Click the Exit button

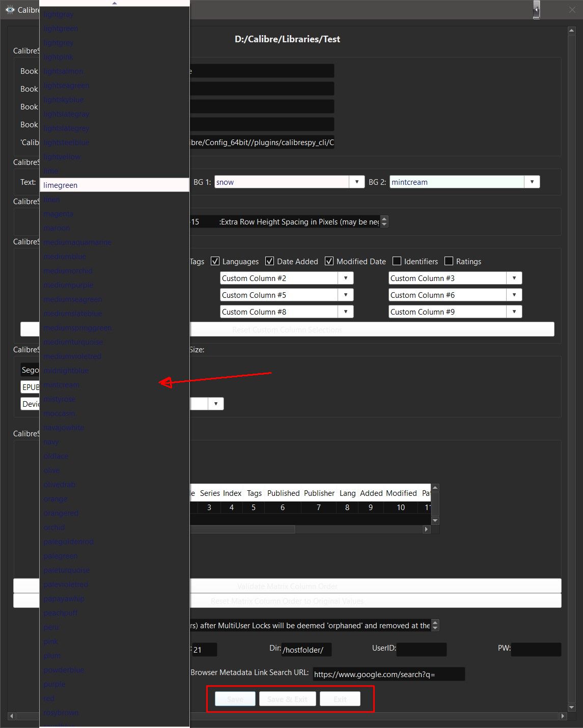340,699
